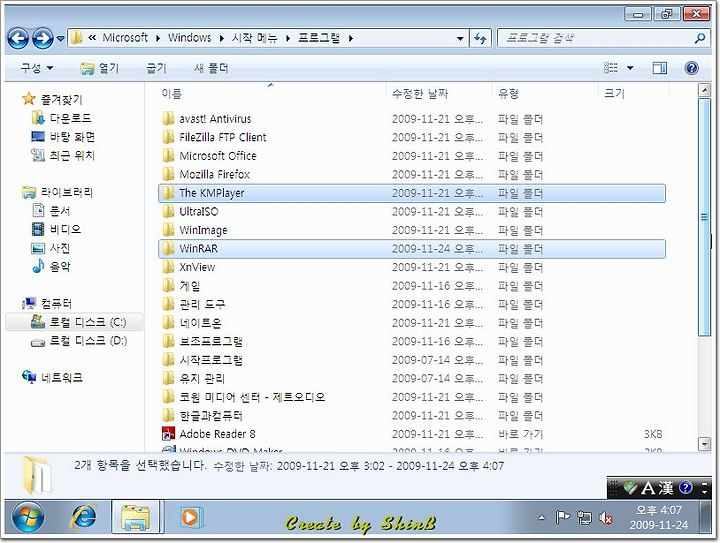Select the Adobe Reader 8 shortcut icon
720x543 pixels.
pyautogui.click(x=168, y=433)
